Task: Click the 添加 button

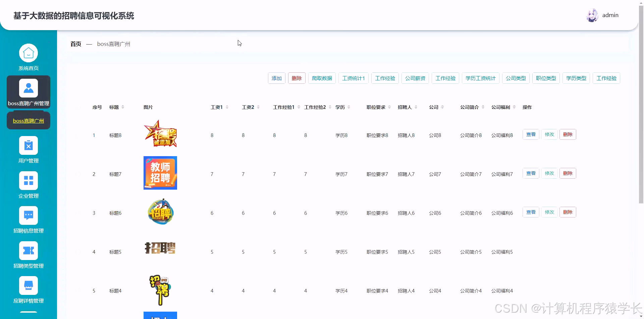Action: pyautogui.click(x=276, y=78)
